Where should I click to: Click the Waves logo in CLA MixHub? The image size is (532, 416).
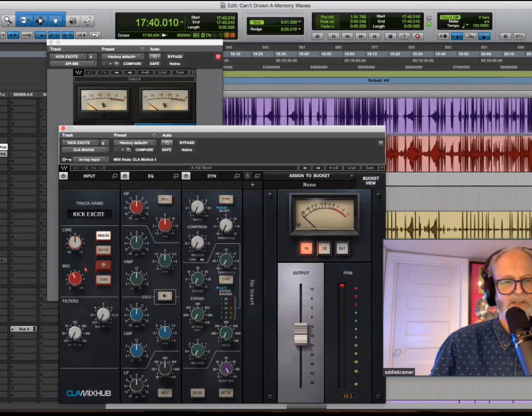coord(64,168)
